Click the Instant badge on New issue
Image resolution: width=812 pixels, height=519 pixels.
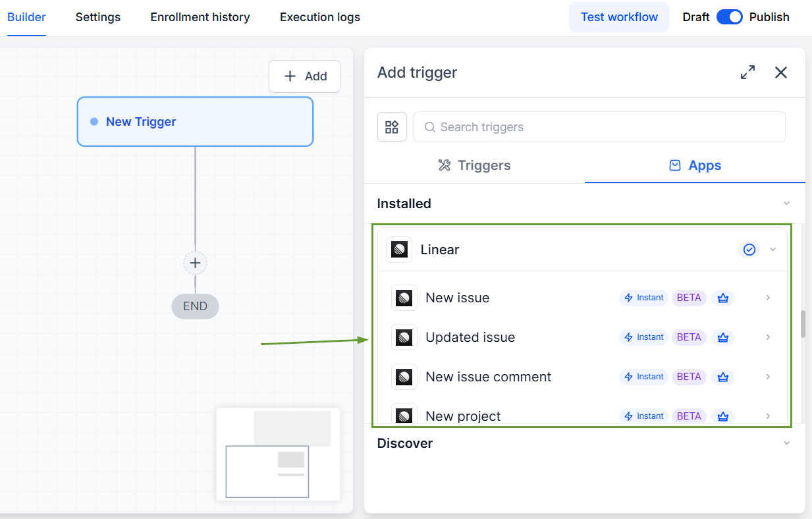pos(643,298)
